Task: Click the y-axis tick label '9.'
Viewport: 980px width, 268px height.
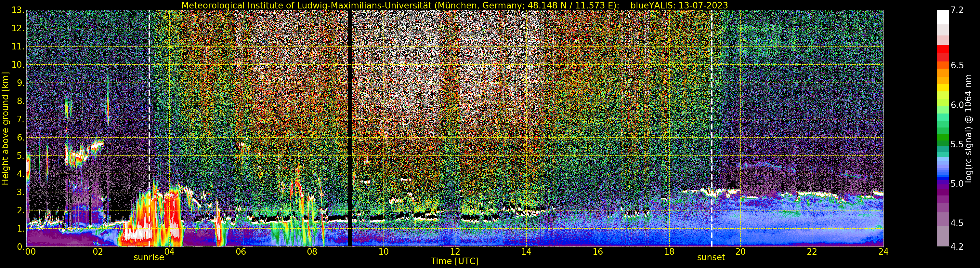Action: [x=20, y=83]
